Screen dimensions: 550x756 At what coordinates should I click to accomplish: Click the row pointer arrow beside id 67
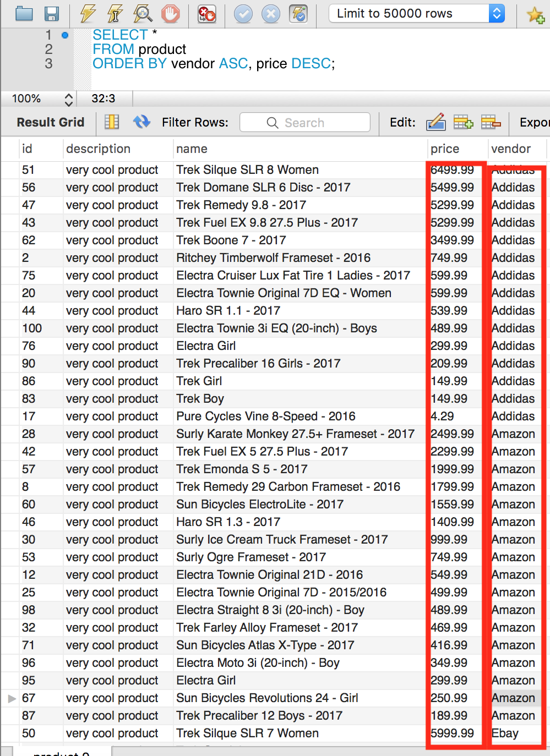[12, 698]
